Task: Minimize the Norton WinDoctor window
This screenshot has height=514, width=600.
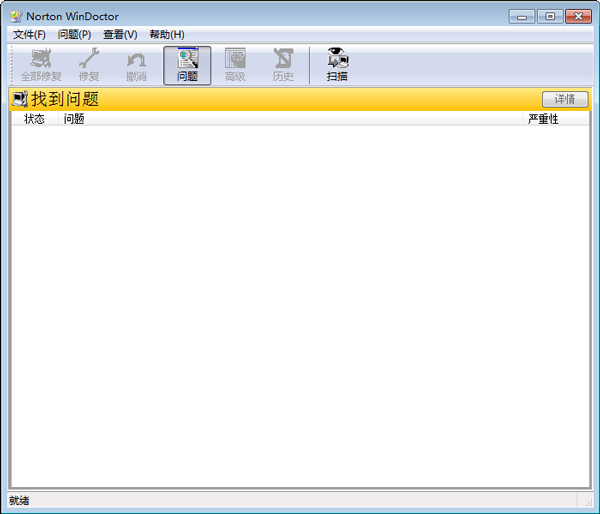Action: coord(522,16)
